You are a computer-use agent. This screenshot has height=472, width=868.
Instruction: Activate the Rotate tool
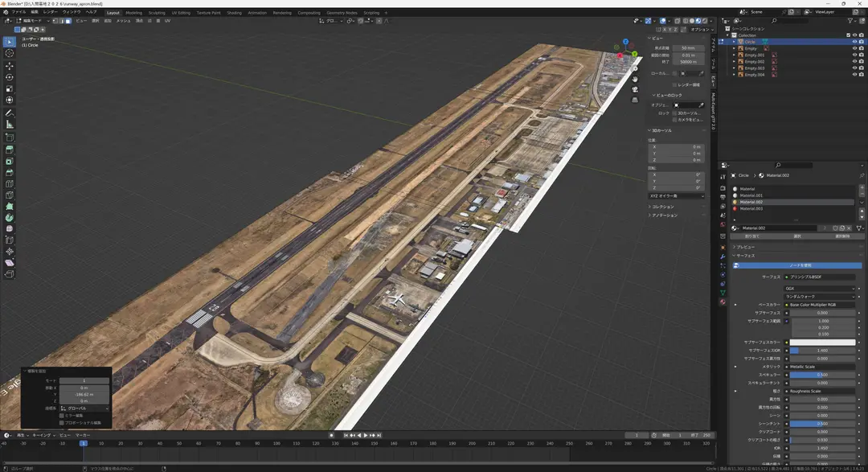(10, 77)
